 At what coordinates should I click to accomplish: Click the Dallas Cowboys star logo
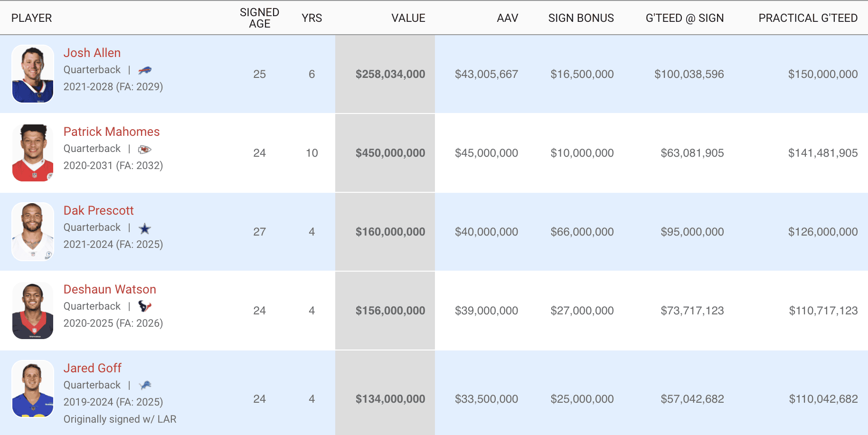145,228
